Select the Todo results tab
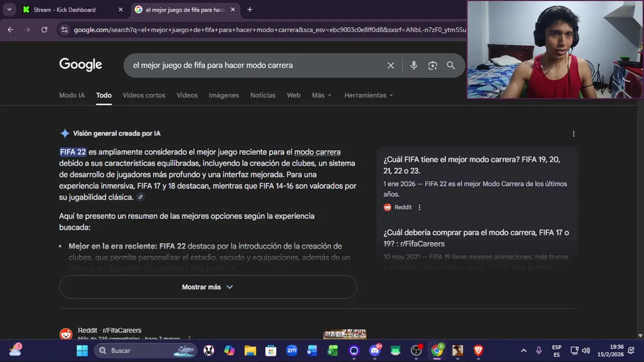This screenshot has width=644, height=362. click(x=104, y=95)
